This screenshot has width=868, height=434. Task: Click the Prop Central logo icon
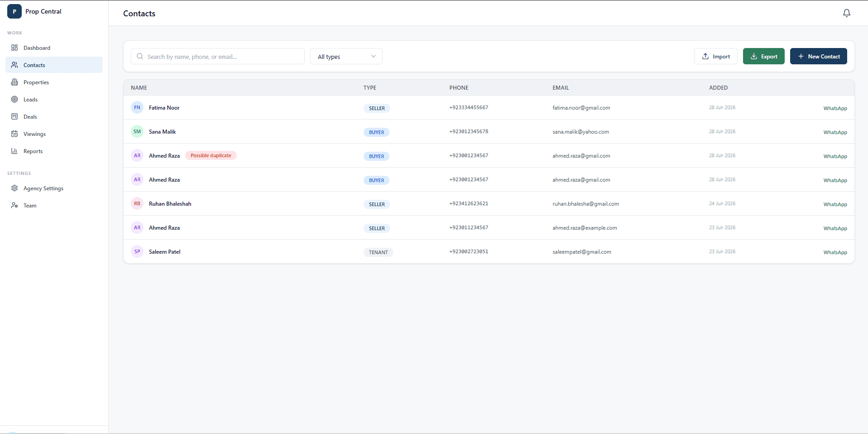click(14, 11)
